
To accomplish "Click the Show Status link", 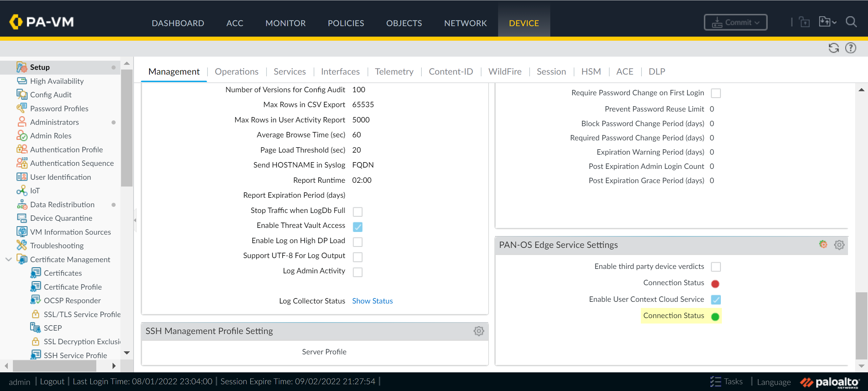I will tap(372, 301).
